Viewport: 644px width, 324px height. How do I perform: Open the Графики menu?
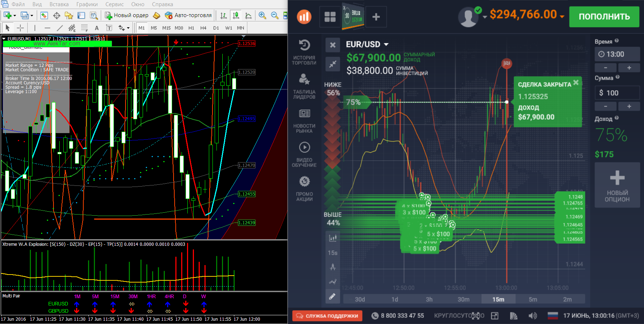87,4
